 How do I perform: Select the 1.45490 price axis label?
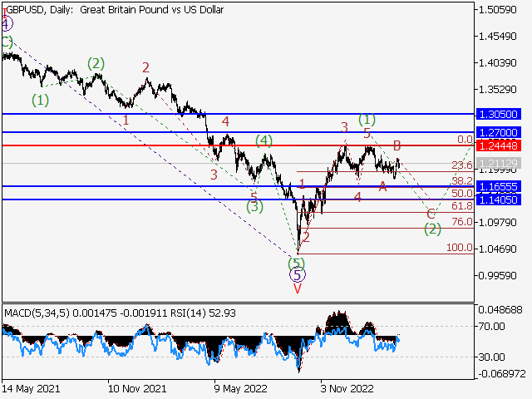point(497,36)
